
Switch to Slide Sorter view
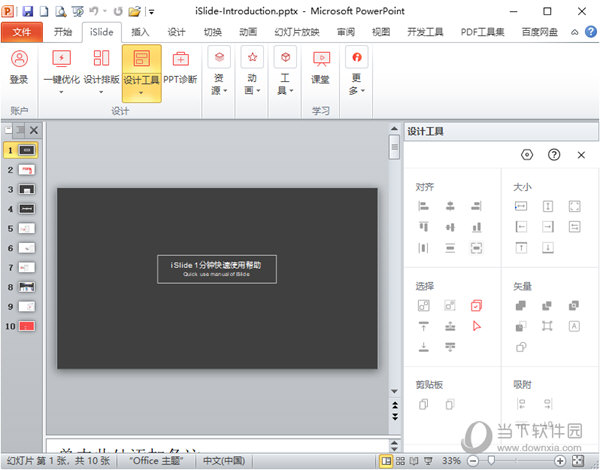coord(400,460)
